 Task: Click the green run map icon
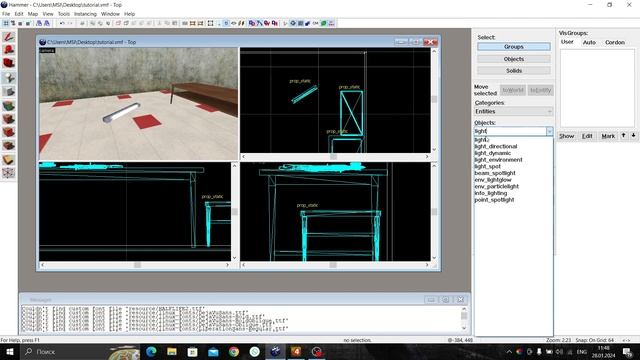coord(324,23)
